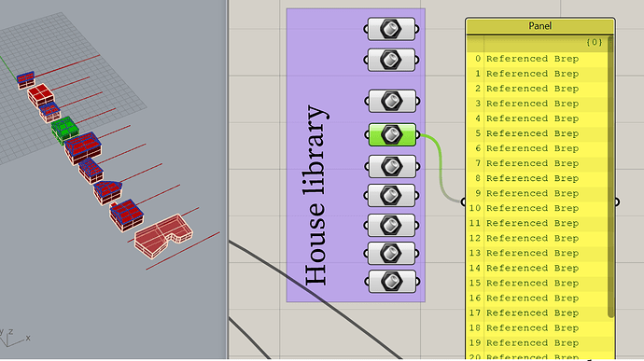Image resolution: width=644 pixels, height=361 pixels.
Task: Click the bottom Brep component in House library
Action: (x=392, y=282)
